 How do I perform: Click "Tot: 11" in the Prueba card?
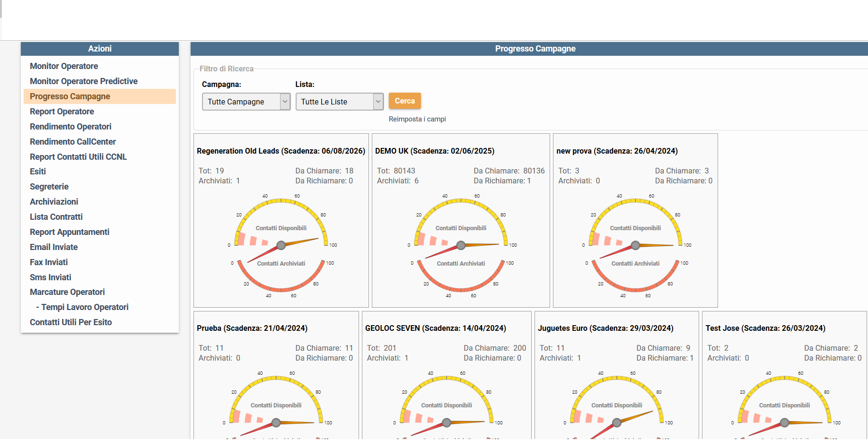[x=211, y=348]
